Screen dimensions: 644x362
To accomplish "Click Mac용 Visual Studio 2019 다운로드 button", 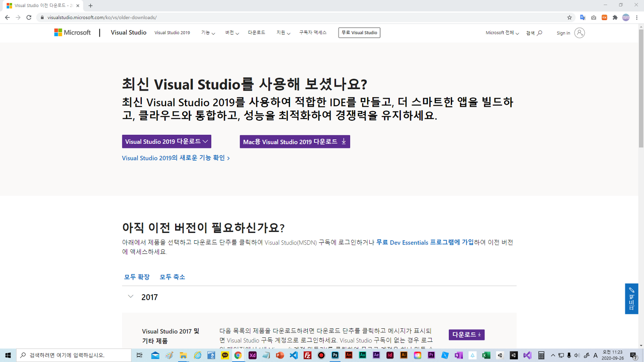I will [295, 141].
